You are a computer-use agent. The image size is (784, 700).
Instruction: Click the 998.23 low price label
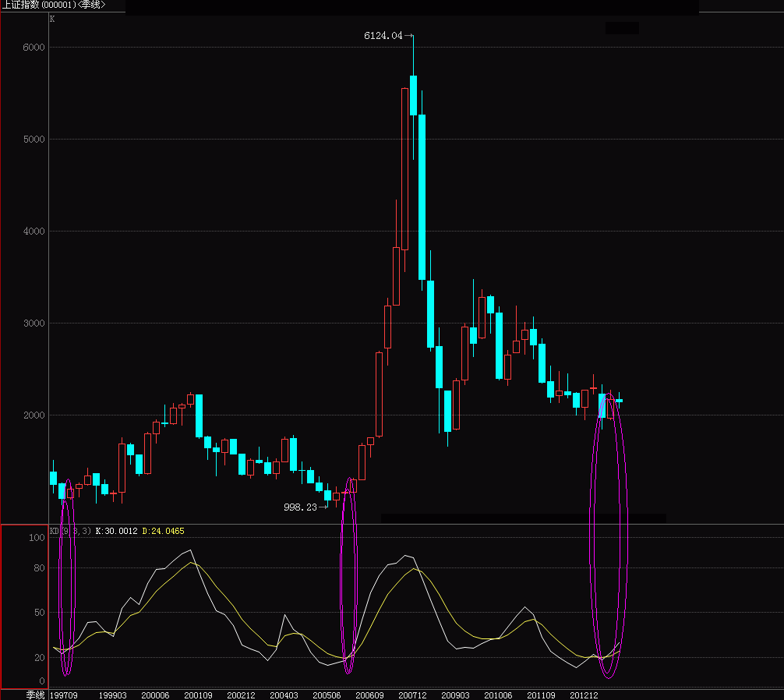[x=300, y=507]
